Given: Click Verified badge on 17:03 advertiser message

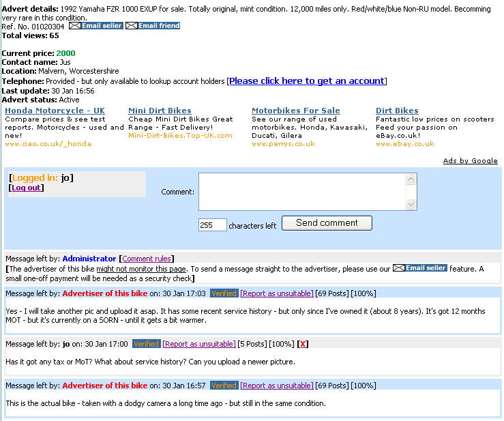Looking at the screenshot, I should 224,293.
